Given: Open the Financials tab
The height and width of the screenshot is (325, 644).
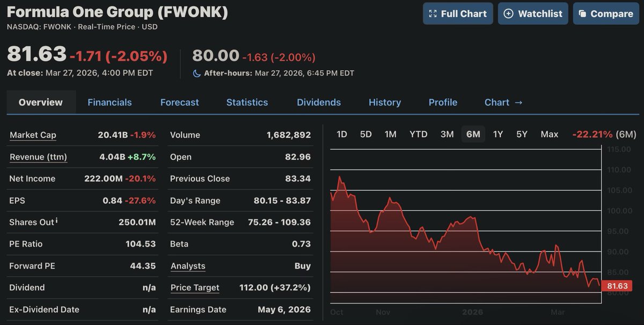Looking at the screenshot, I should pos(109,102).
